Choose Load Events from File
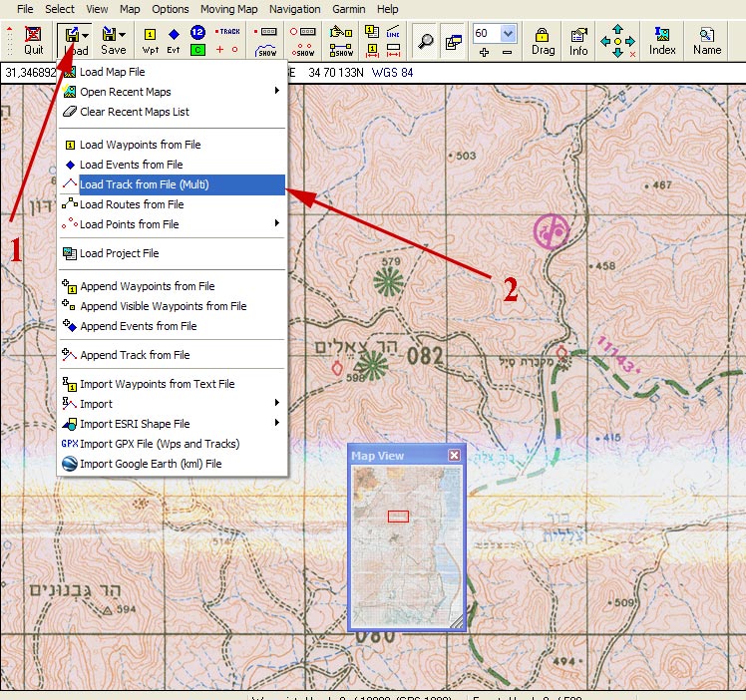Image resolution: width=746 pixels, height=700 pixels. tap(173, 165)
